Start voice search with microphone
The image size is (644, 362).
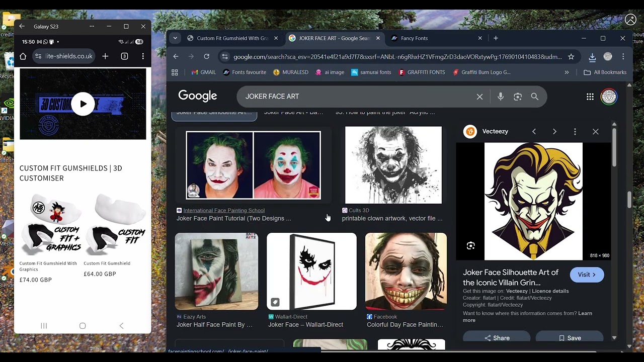click(501, 97)
